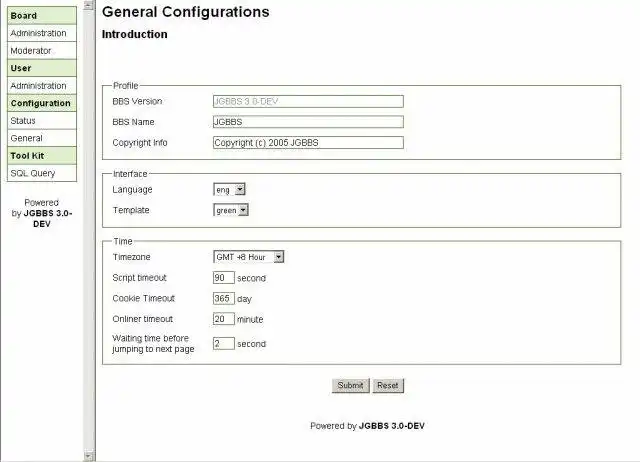Click the Reset button
This screenshot has height=462, width=640.
388,385
